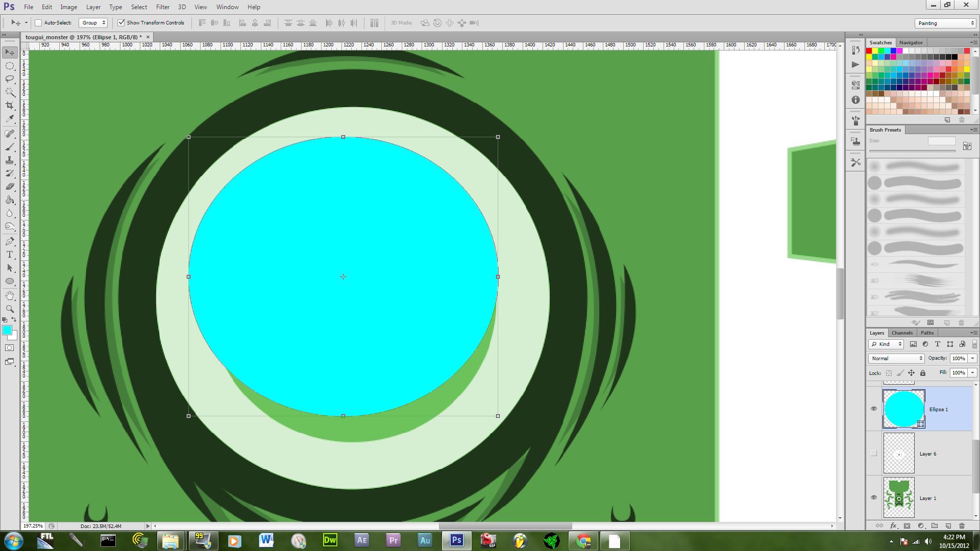Click the Opacity value field
This screenshot has width=980, height=551.
(959, 359)
